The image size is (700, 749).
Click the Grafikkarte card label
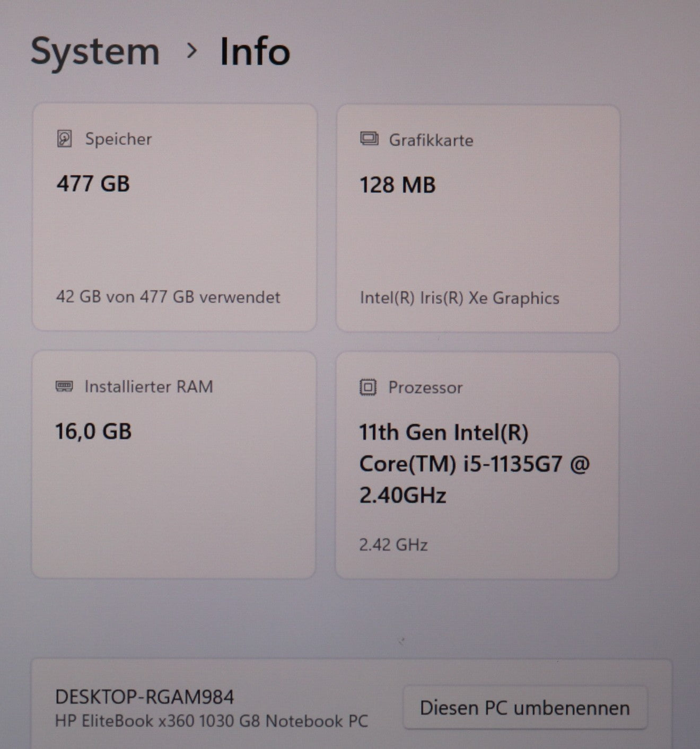tap(431, 140)
